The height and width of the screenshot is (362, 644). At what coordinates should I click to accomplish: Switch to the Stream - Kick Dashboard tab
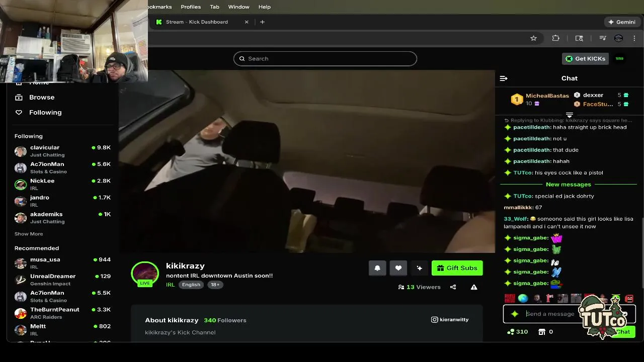point(201,22)
